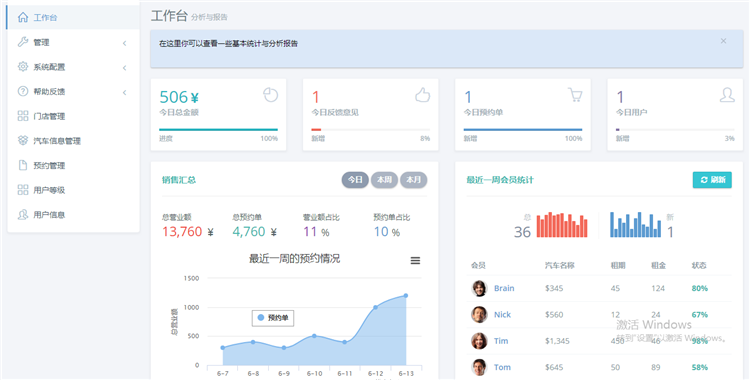Screen dimensions: 750x380
Task: Click the 13,760 总营业额 value
Action: (x=182, y=232)
